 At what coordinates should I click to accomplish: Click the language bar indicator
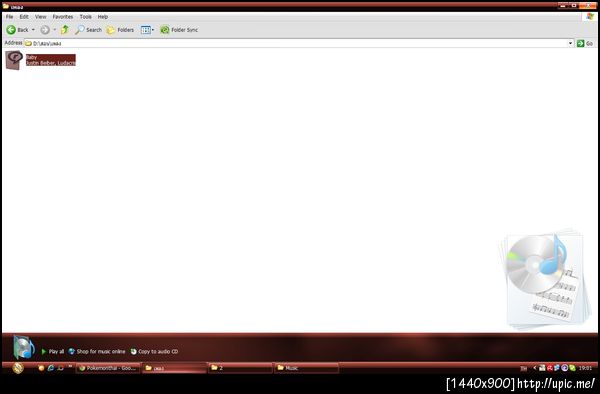coord(523,368)
